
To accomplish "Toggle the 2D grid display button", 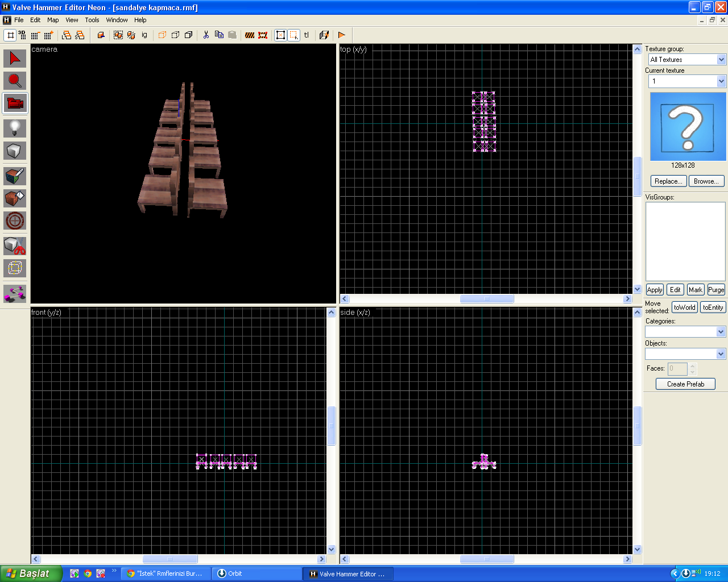I will pos(10,35).
